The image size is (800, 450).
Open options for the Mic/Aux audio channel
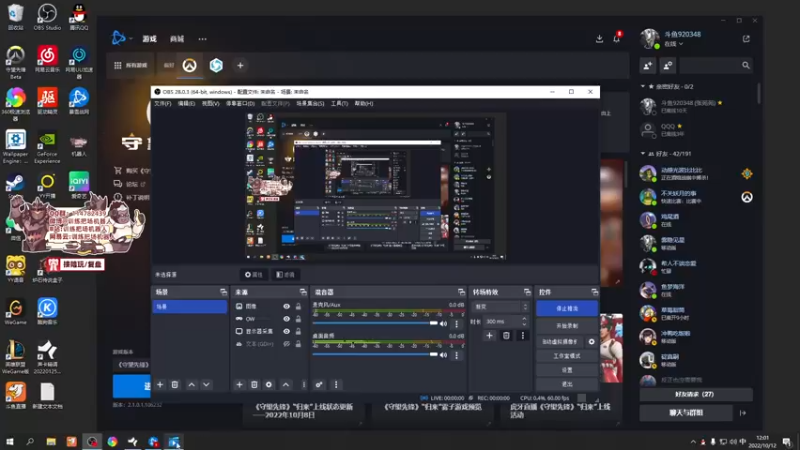tap(457, 323)
